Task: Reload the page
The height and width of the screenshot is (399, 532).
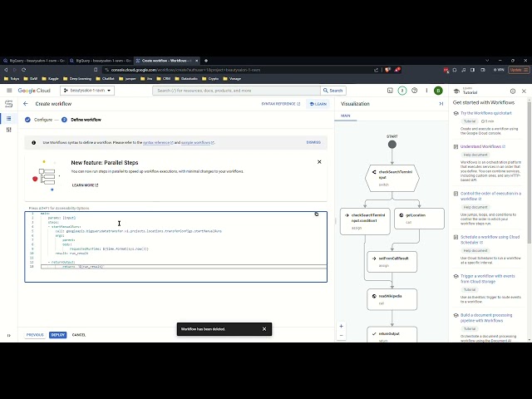Action: pyautogui.click(x=23, y=70)
